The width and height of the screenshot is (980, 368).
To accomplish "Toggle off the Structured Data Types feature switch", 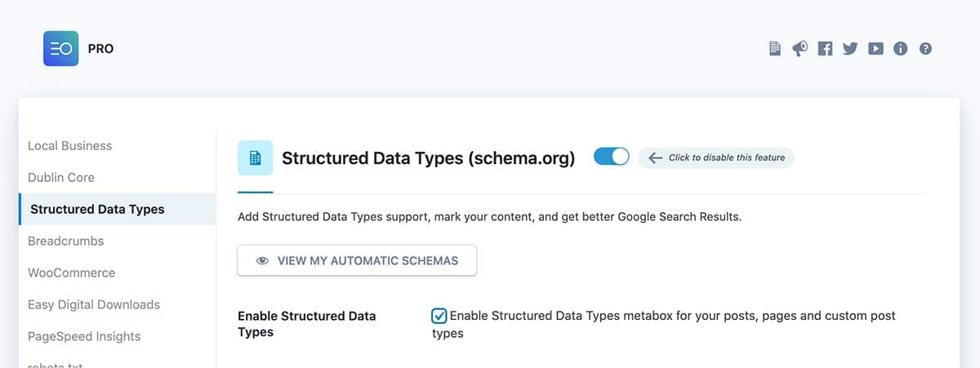I will coord(612,157).
